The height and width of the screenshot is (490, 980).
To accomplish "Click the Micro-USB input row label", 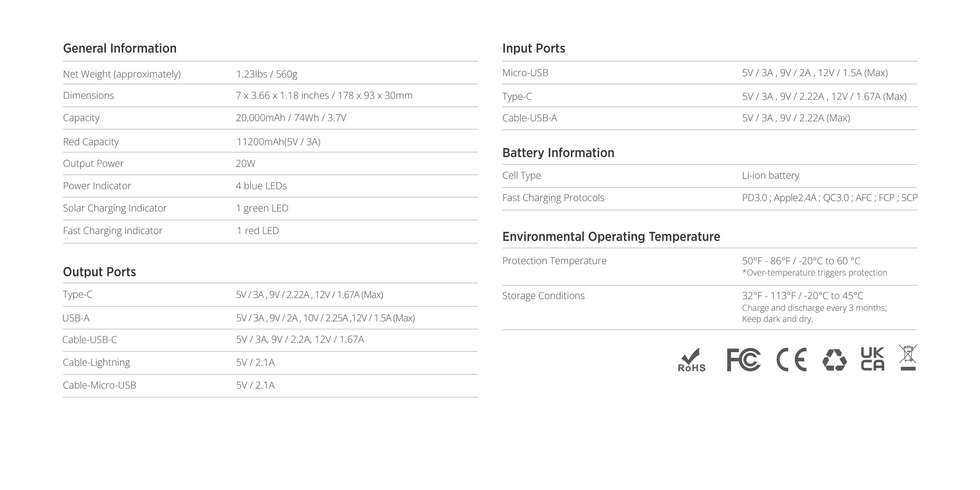I will 525,73.
